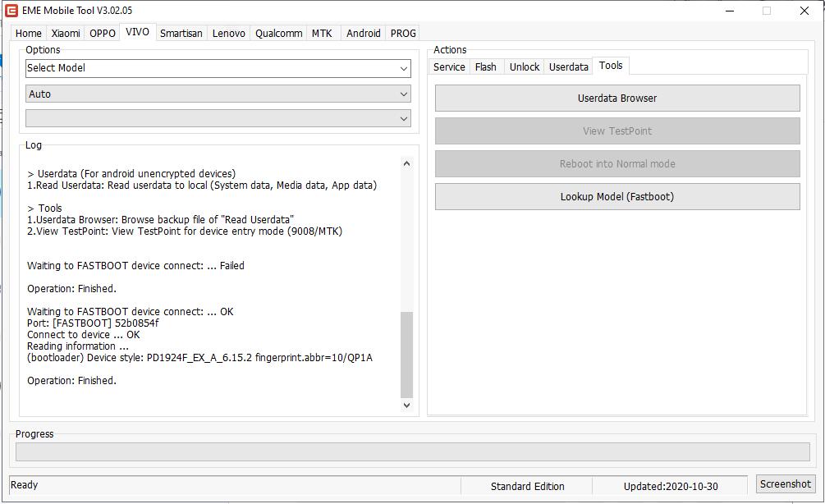Switch to the PROG tab
This screenshot has height=504, width=825.
point(403,33)
